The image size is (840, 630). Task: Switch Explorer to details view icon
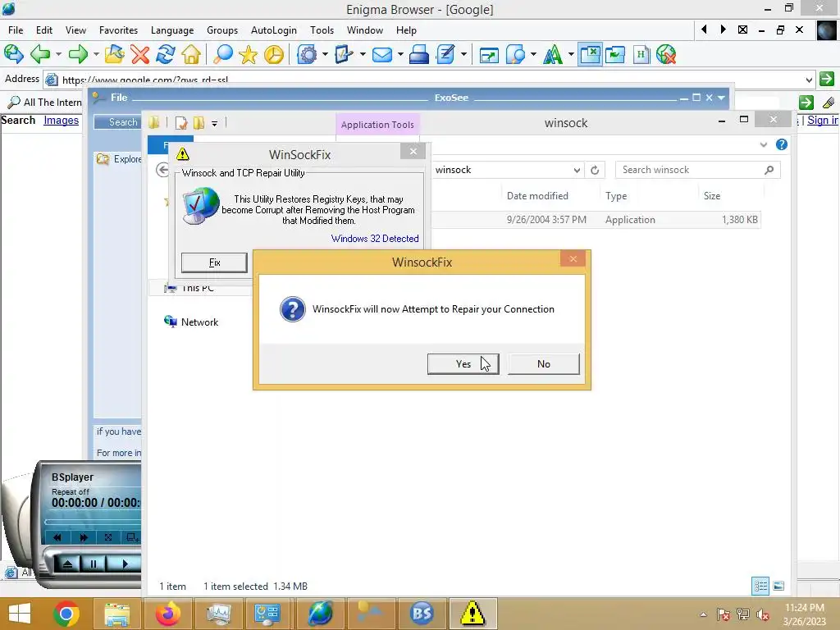[760, 586]
